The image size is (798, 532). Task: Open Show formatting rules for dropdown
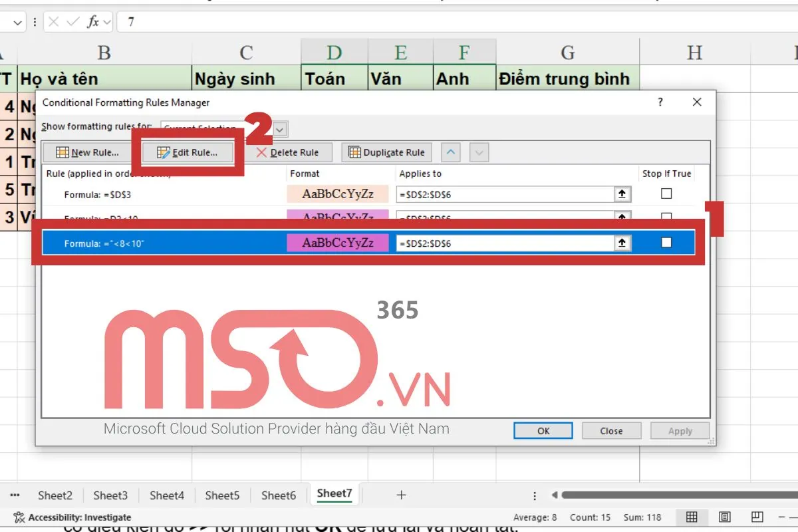(x=281, y=128)
